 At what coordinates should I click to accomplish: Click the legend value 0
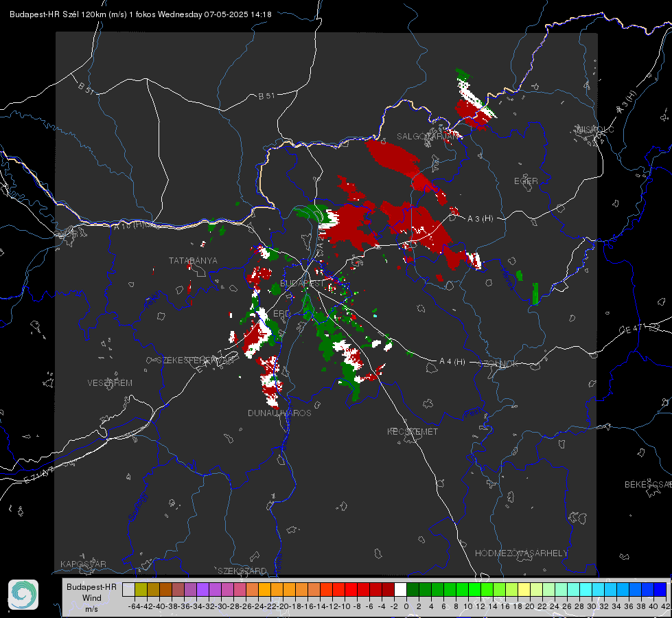tap(406, 606)
